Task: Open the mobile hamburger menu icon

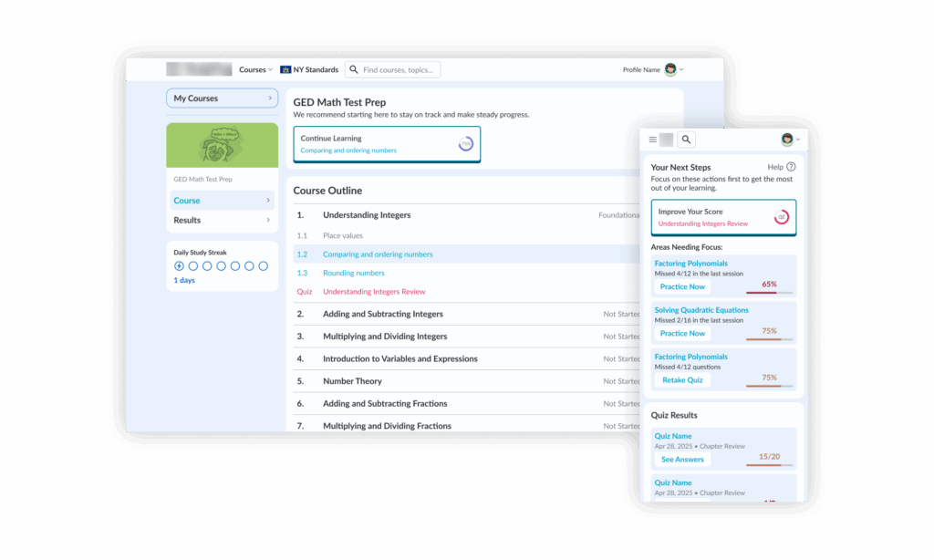Action: pyautogui.click(x=652, y=140)
